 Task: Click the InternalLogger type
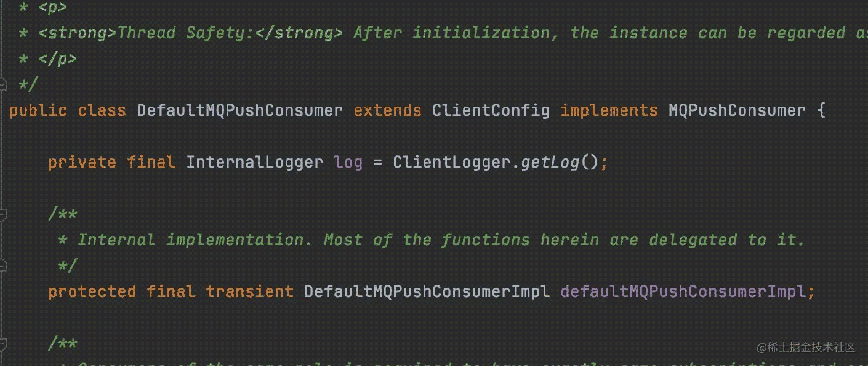254,162
